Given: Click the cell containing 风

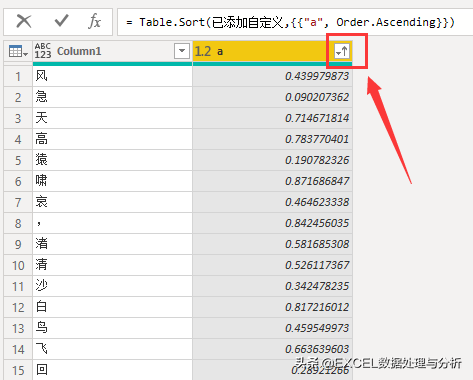Looking at the screenshot, I should (x=112, y=76).
